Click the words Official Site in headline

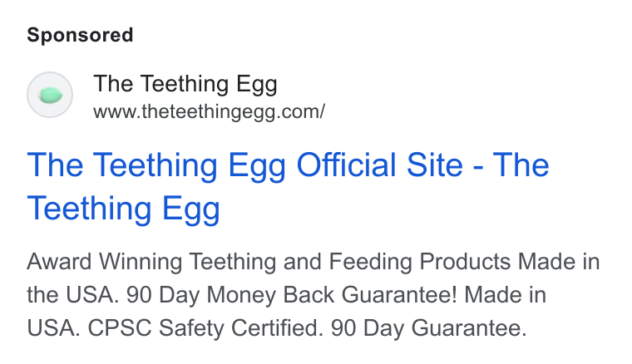pos(379,165)
